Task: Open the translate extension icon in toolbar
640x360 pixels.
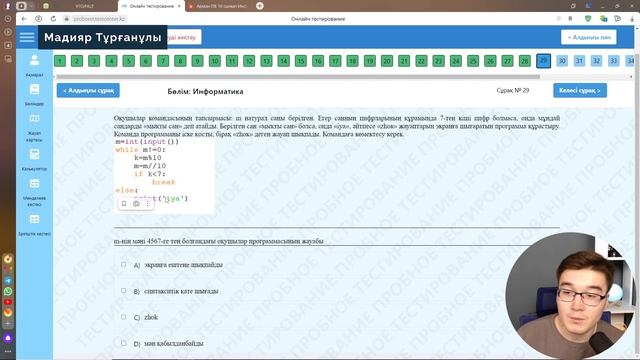Action: click(603, 18)
